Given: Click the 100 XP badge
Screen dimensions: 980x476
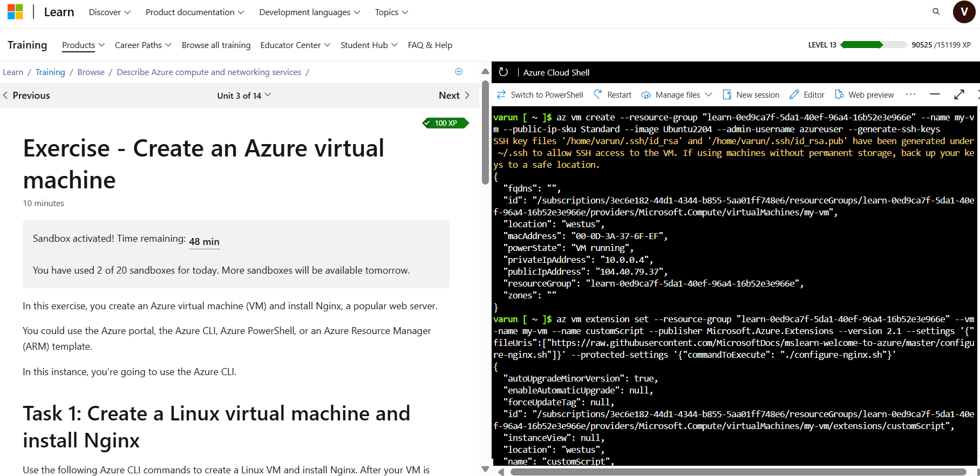Looking at the screenshot, I should [446, 123].
